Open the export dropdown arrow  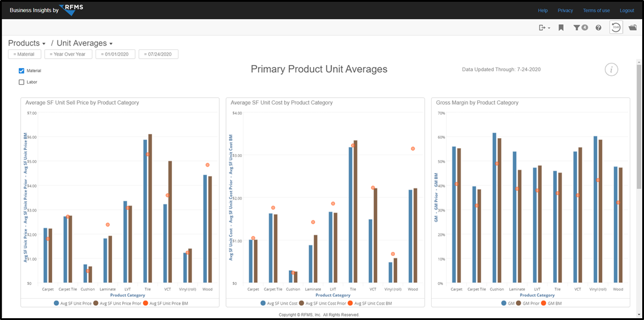tap(549, 28)
